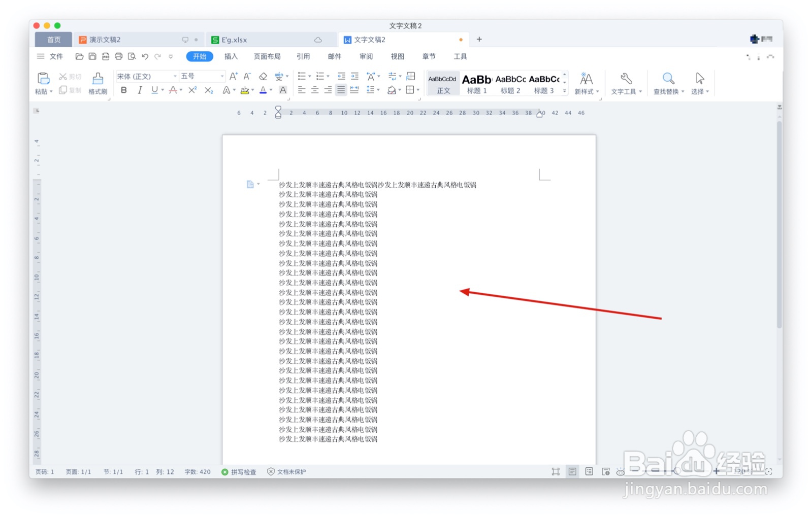Click the 查找替换 magnifier icon
Image resolution: width=812 pixels, height=517 pixels.
(668, 79)
